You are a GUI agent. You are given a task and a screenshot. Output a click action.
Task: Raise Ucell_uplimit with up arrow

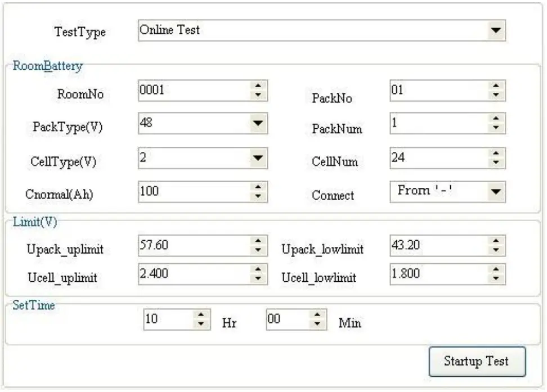tap(258, 269)
